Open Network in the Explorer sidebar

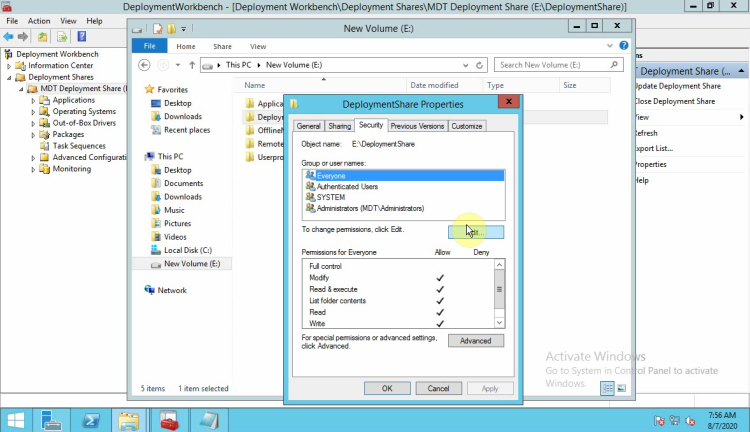(171, 290)
